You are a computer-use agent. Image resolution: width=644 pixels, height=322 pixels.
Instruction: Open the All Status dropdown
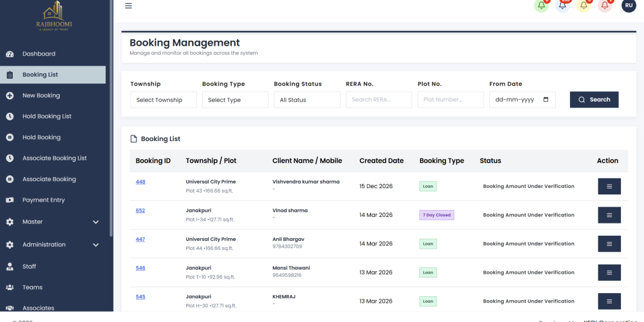[307, 100]
